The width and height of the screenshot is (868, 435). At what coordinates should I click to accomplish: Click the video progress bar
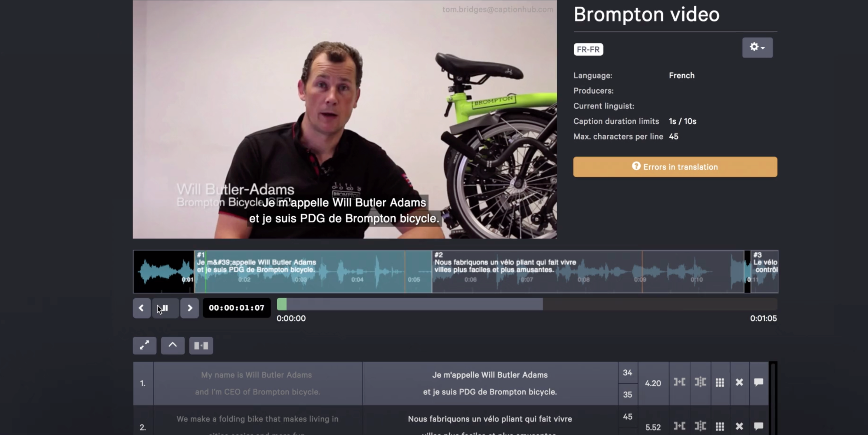(527, 304)
